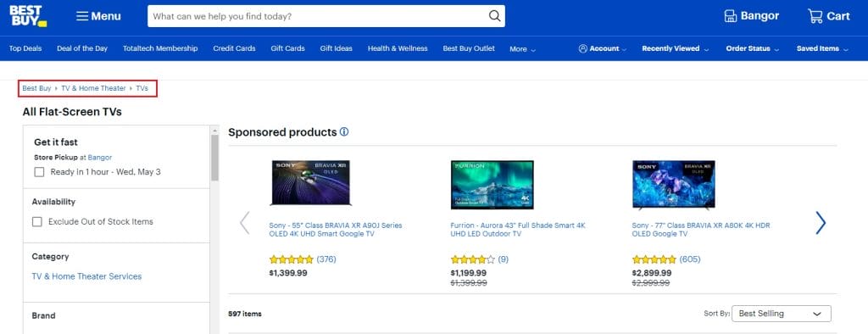Image resolution: width=868 pixels, height=334 pixels.
Task: Click Best Buy breadcrumb link
Action: (36, 89)
